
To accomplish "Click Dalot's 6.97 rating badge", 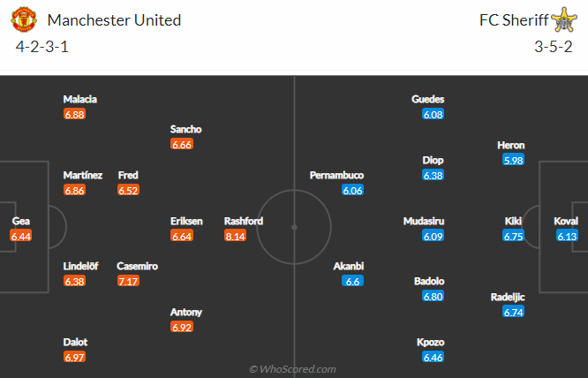I will (75, 357).
